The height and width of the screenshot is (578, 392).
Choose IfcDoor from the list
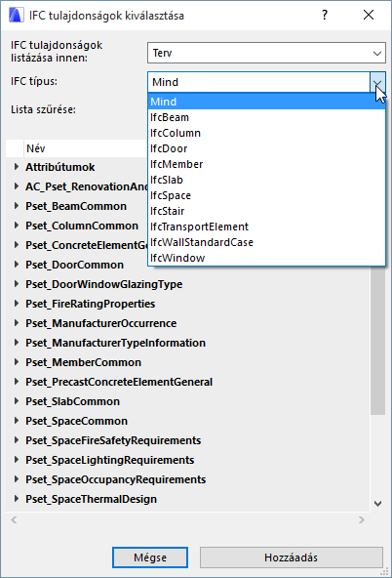click(266, 148)
